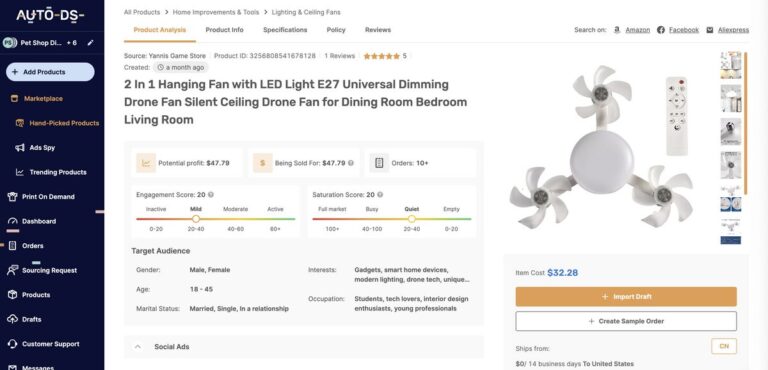This screenshot has width=768, height=370.
Task: Click the AUTO-DS logo
Action: pyautogui.click(x=50, y=15)
